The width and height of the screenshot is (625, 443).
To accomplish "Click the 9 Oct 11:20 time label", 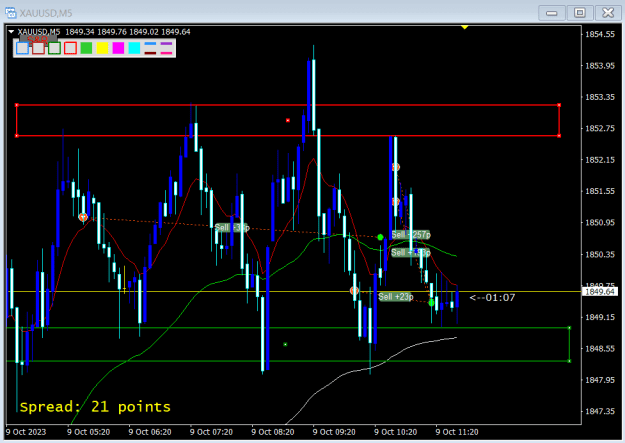I will pyautogui.click(x=457, y=432).
